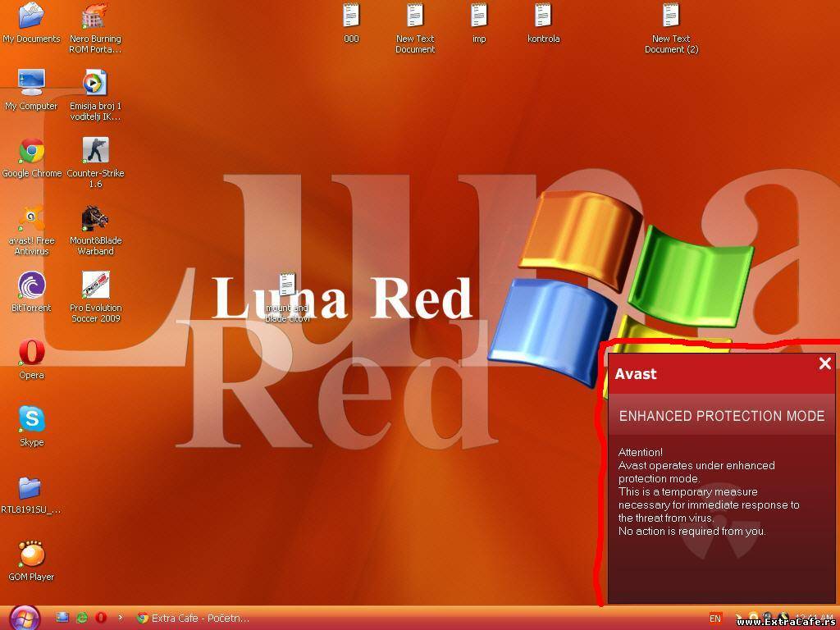
Task: Open Skype from the desktop
Action: pyautogui.click(x=31, y=420)
